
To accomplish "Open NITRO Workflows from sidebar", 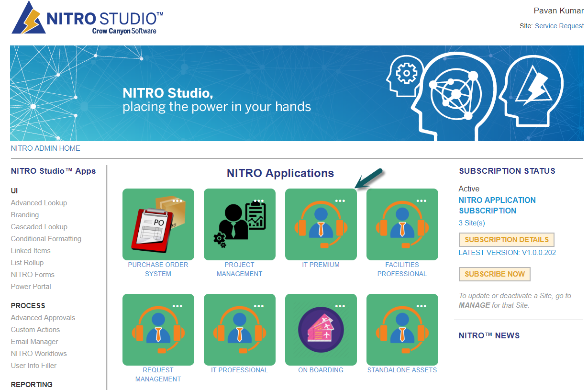I will point(39,354).
